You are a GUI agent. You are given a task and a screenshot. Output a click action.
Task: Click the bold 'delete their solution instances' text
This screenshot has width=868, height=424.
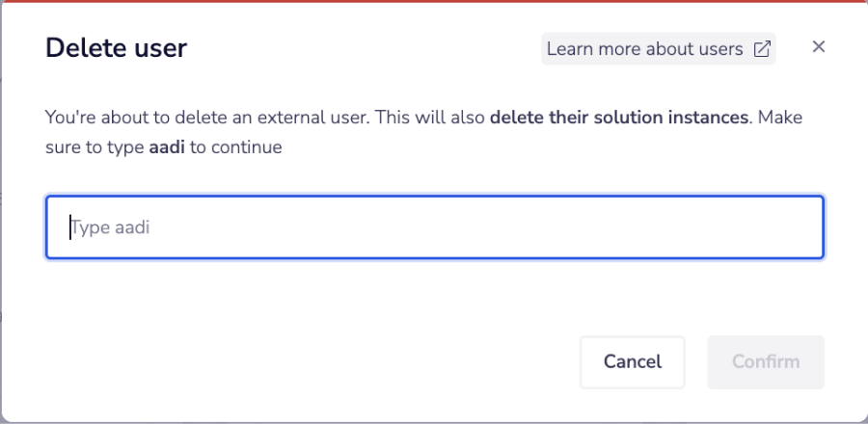pyautogui.click(x=618, y=119)
